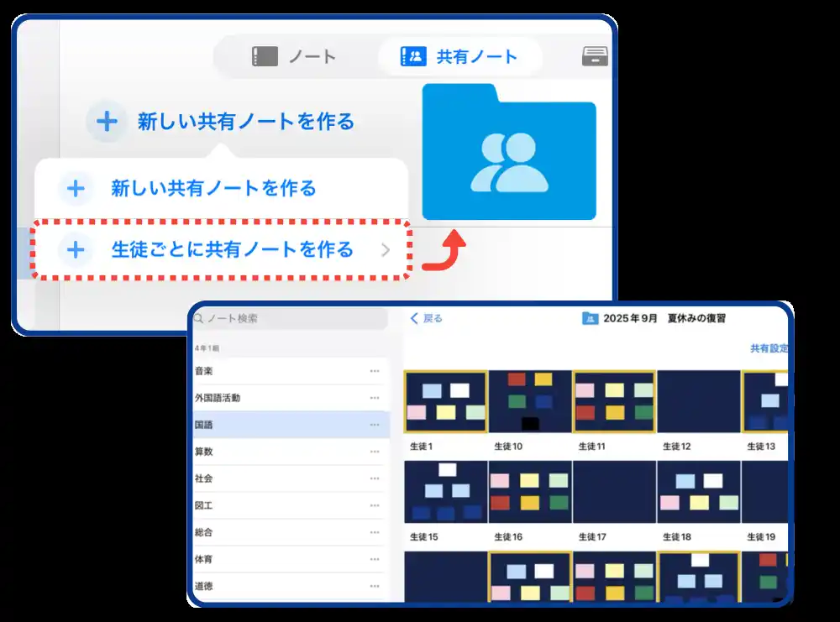The height and width of the screenshot is (622, 840).
Task: Click the plus icon beside 生徒ごとに共有ノートを作る
Action: point(76,250)
